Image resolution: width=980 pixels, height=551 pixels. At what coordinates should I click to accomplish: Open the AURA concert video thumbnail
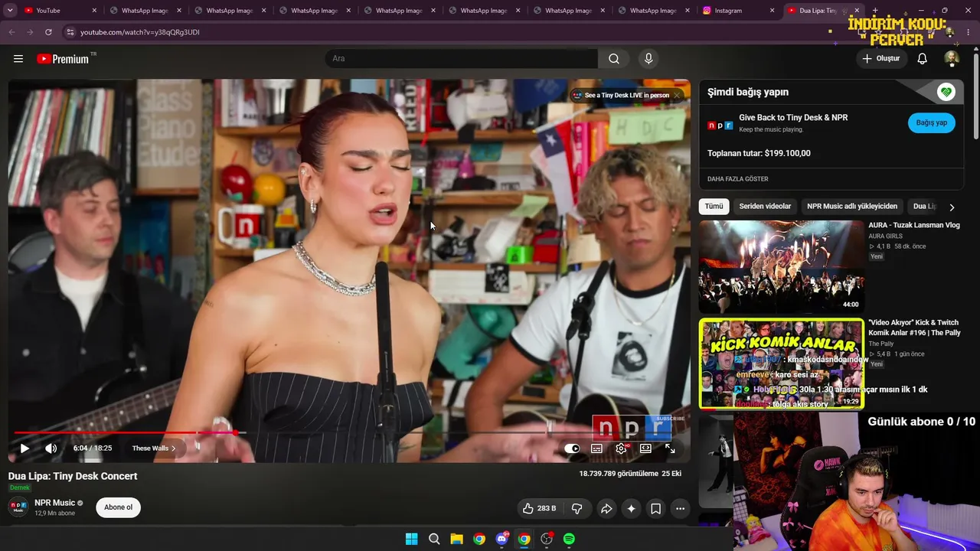click(x=781, y=266)
